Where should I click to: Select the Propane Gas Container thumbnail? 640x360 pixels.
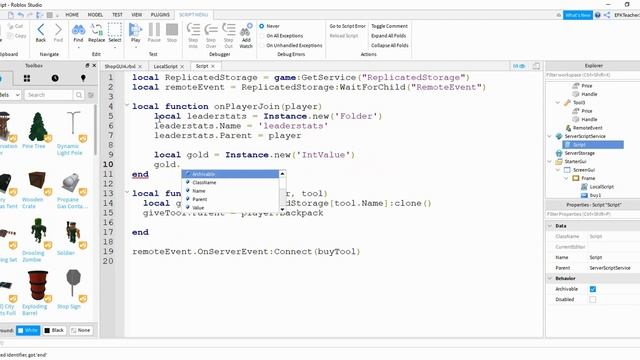coord(72,182)
